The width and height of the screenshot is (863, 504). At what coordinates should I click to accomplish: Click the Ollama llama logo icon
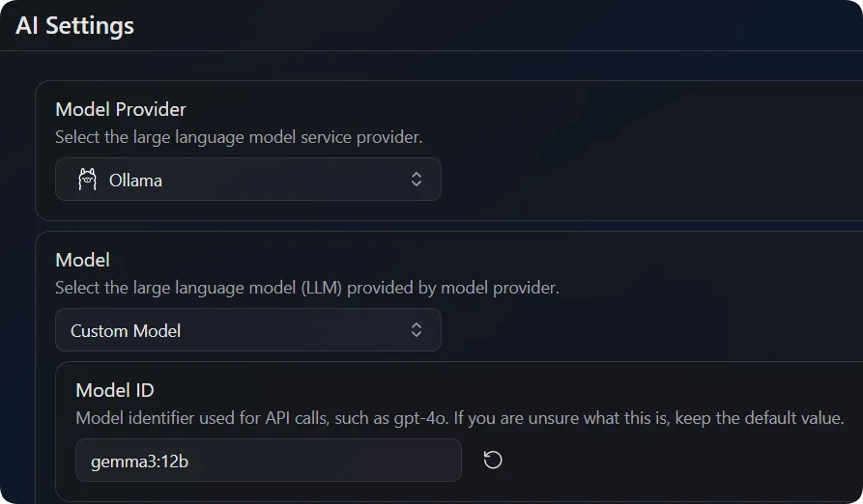coord(88,180)
